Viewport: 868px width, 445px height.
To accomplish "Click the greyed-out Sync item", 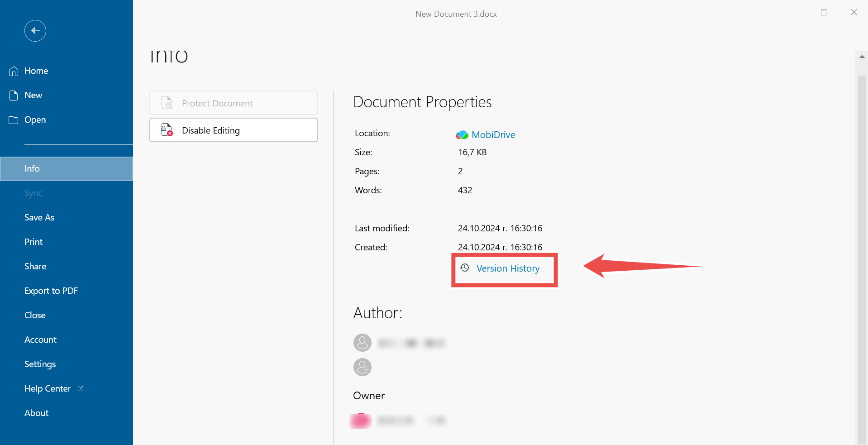I will pyautogui.click(x=67, y=193).
